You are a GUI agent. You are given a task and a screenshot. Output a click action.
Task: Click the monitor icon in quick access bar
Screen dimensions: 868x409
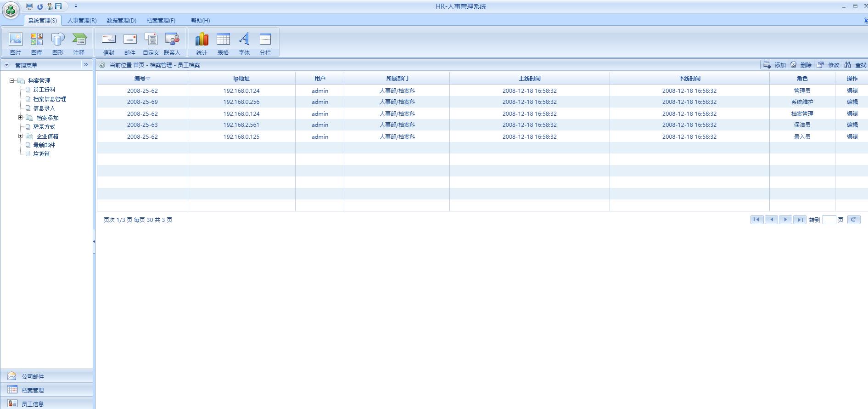pyautogui.click(x=29, y=6)
